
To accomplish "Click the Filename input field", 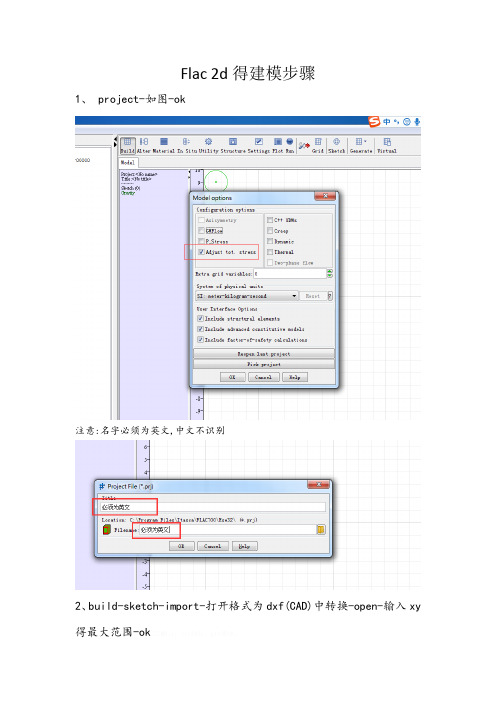I will 227,530.
